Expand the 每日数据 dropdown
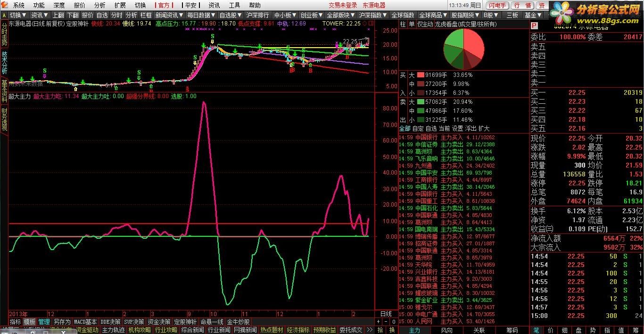The image size is (644, 334). click(201, 15)
